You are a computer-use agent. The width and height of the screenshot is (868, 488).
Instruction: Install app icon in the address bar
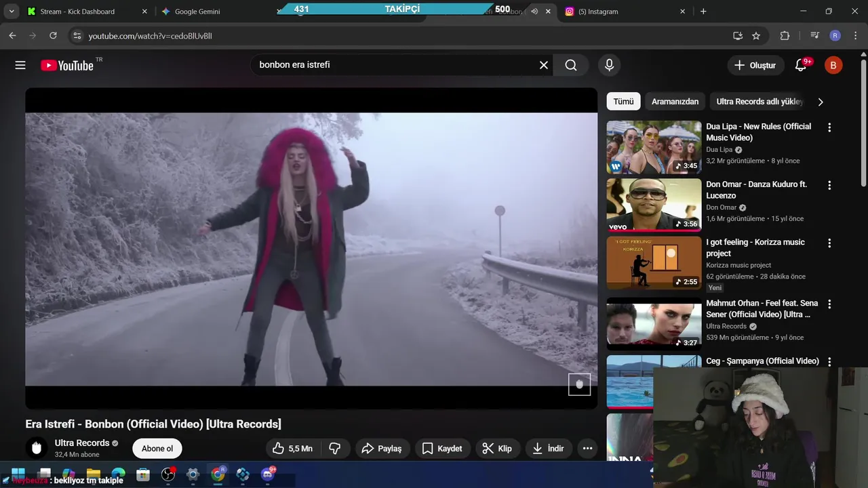(738, 36)
